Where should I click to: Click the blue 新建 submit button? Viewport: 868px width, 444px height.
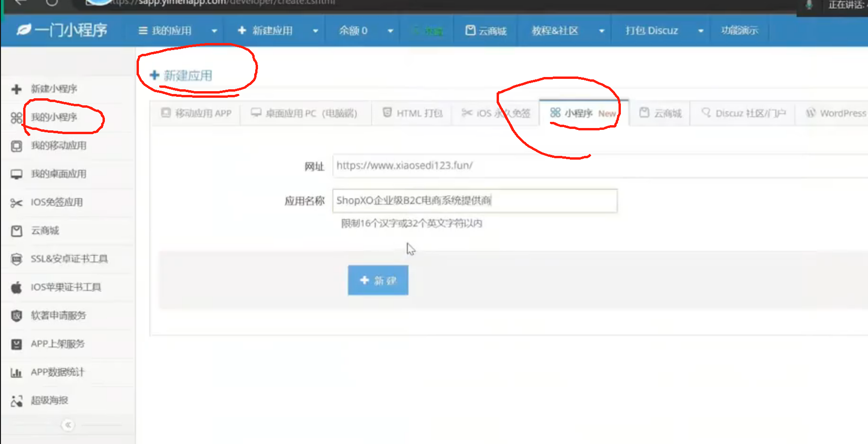(x=378, y=281)
